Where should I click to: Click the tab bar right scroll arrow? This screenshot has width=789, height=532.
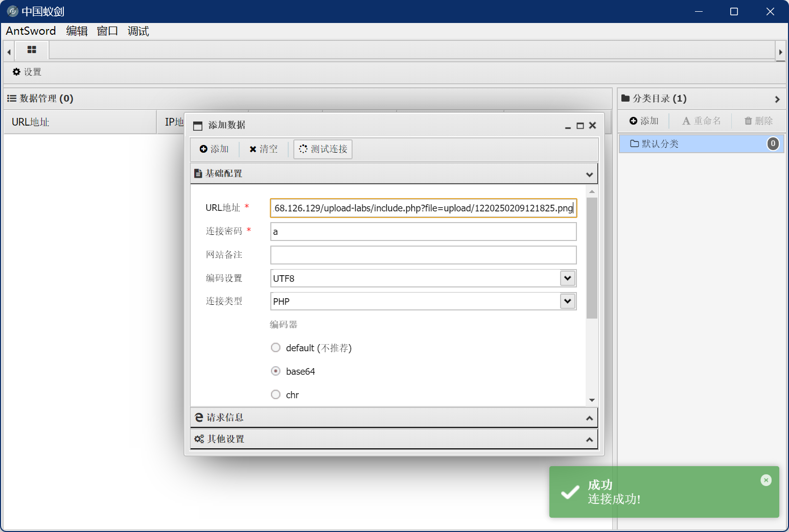click(780, 52)
